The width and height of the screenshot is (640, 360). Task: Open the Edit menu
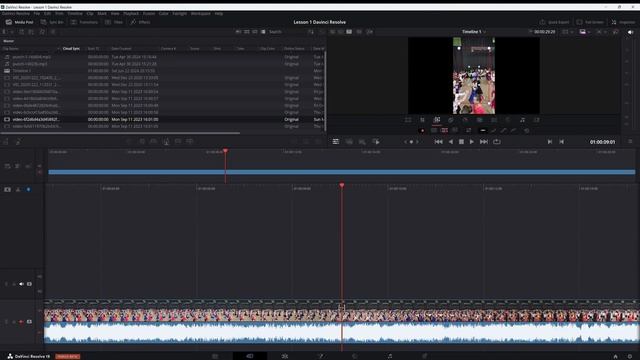[x=47, y=13]
